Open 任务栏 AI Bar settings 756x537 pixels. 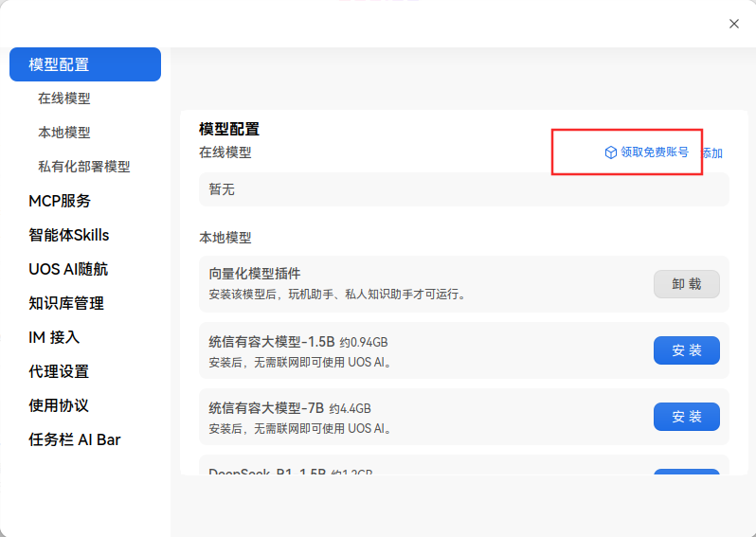[x=74, y=439]
